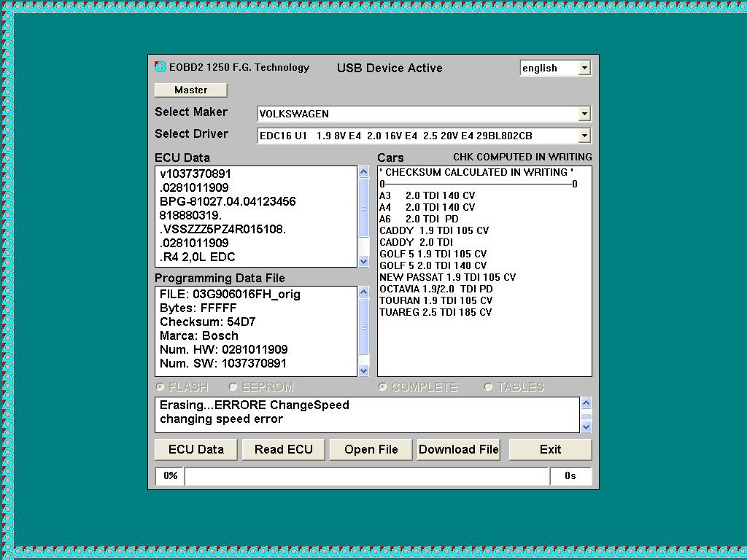Click the ECU Data list scrollbar thumb
This screenshot has width=747, height=560.
coord(363,208)
